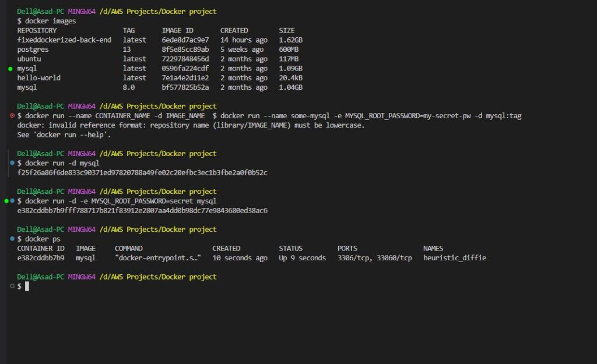
Task: Select the CONTAINER ID column header
Action: (x=41, y=248)
